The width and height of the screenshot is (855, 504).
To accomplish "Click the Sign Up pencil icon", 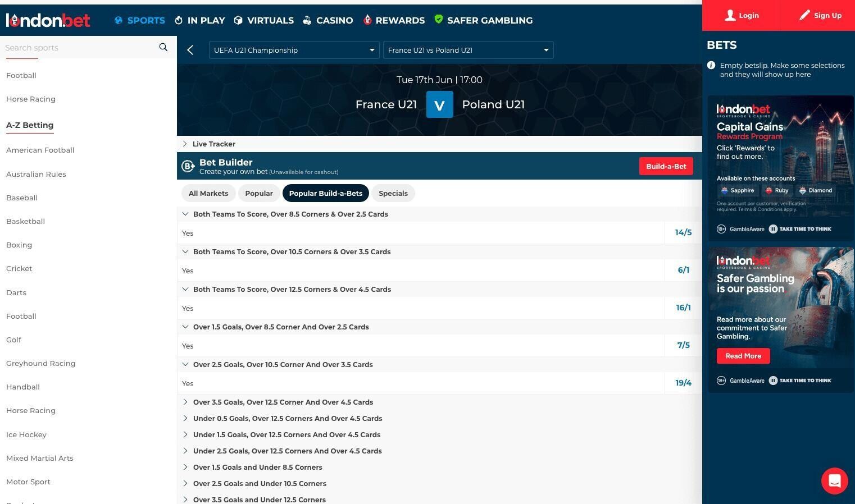I will point(804,15).
